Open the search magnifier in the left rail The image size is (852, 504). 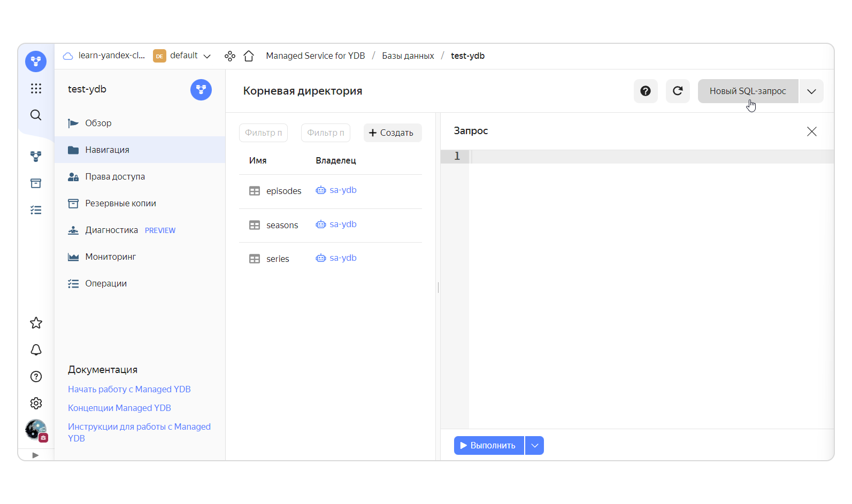(36, 115)
